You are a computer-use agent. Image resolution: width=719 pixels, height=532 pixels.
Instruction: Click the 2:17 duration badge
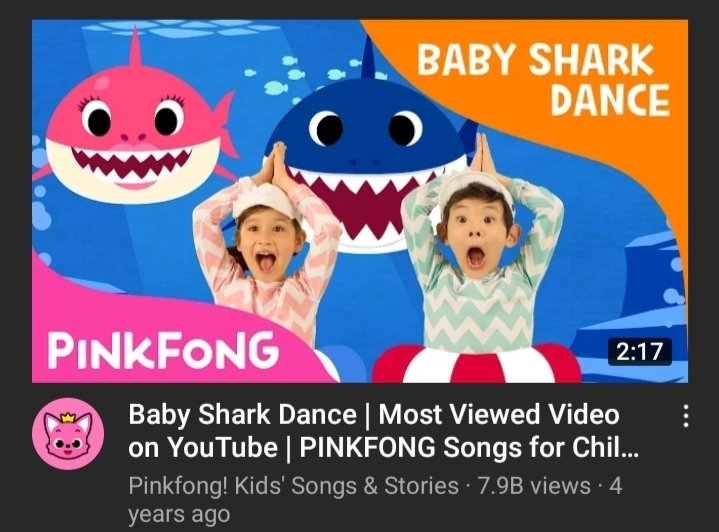click(639, 351)
